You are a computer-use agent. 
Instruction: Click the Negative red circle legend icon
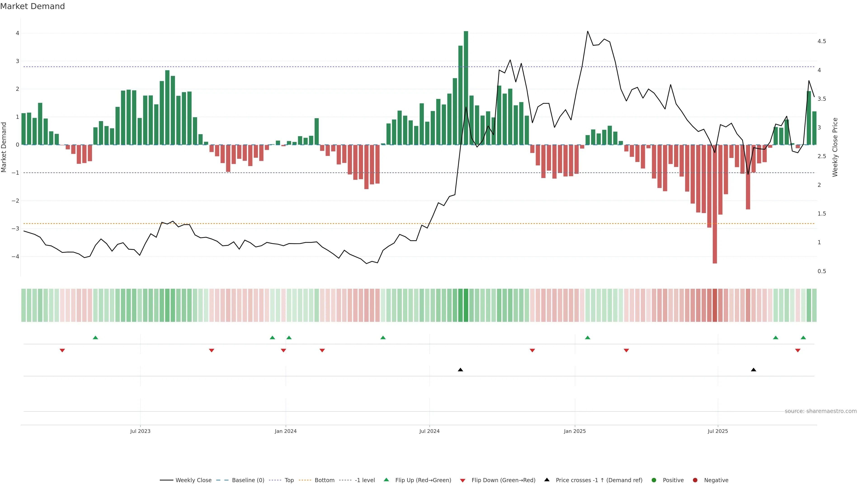(x=695, y=480)
